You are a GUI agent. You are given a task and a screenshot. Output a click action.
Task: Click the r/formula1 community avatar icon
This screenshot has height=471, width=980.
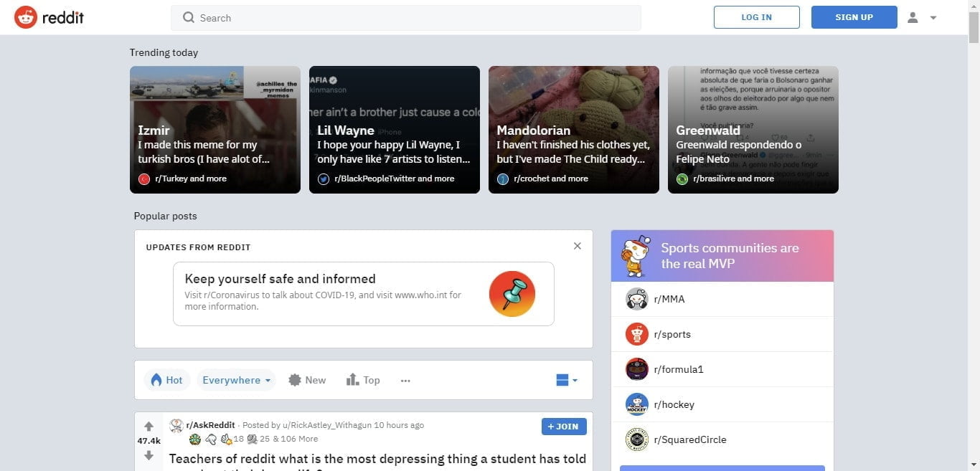point(636,369)
